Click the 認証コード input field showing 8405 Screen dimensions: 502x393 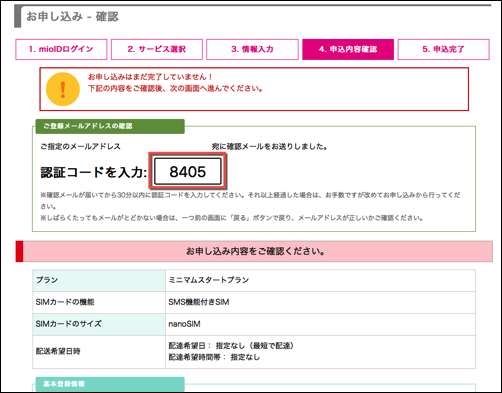click(x=188, y=171)
